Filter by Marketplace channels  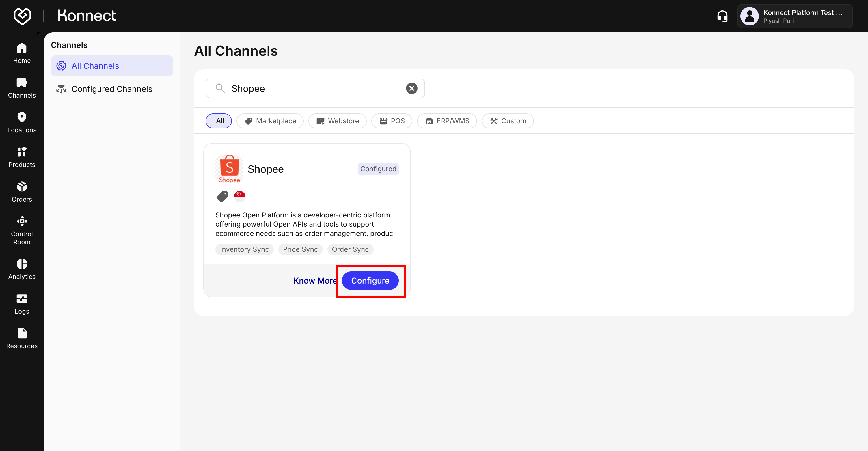(270, 121)
